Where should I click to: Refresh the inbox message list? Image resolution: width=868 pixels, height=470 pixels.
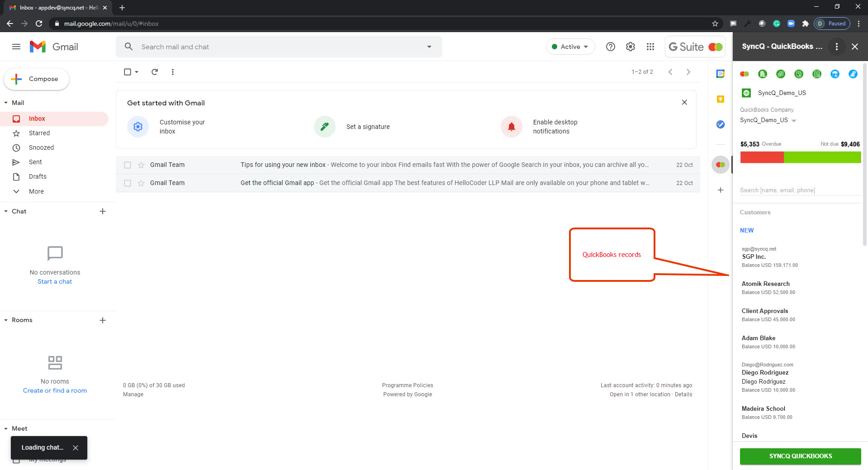[x=155, y=72]
